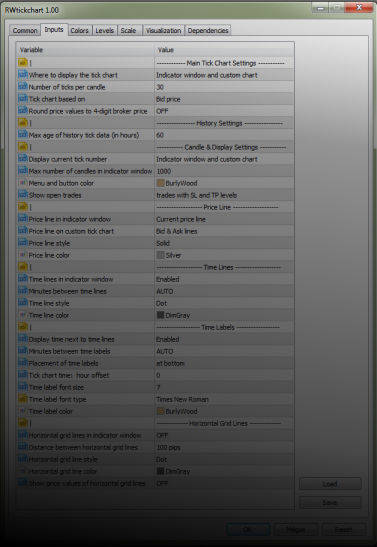Click icon beside Price line on custom tick chart
This screenshot has width=377, height=547.
pos(23,231)
